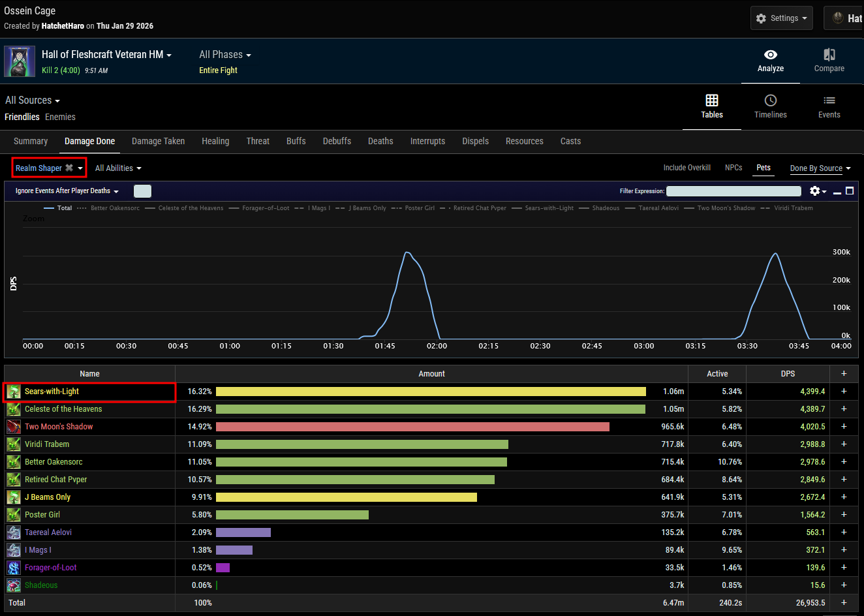Open the Events list view
This screenshot has width=864, height=616.
[x=829, y=100]
